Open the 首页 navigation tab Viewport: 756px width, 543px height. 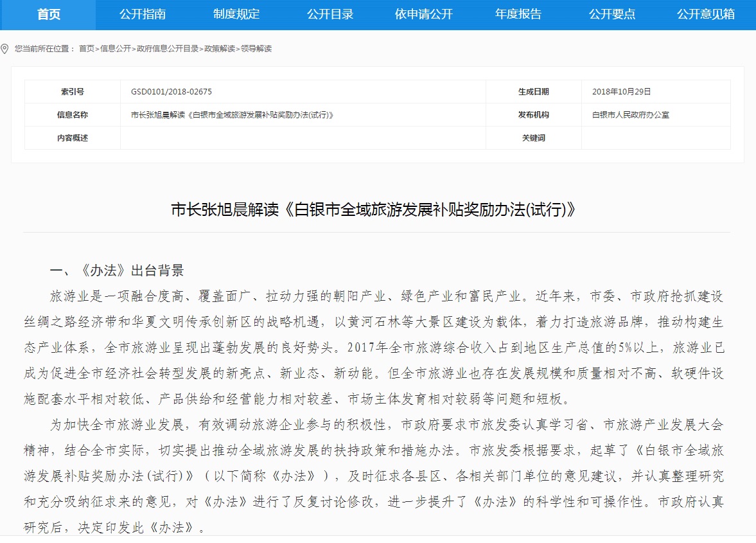pyautogui.click(x=48, y=14)
